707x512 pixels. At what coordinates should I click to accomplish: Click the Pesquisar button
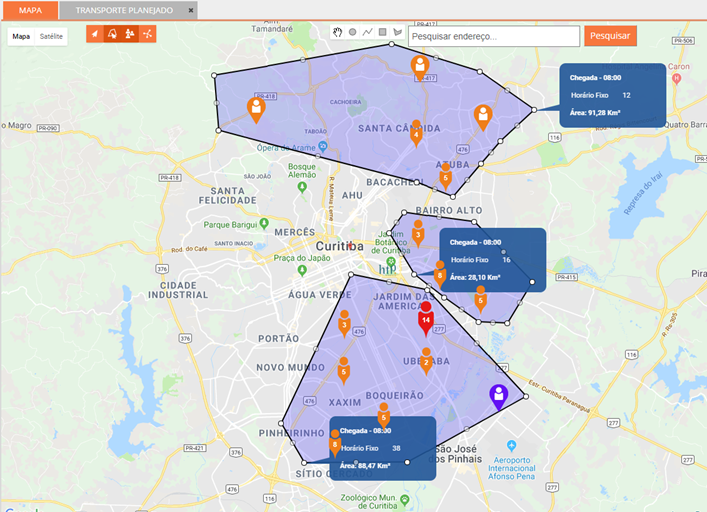coord(610,36)
